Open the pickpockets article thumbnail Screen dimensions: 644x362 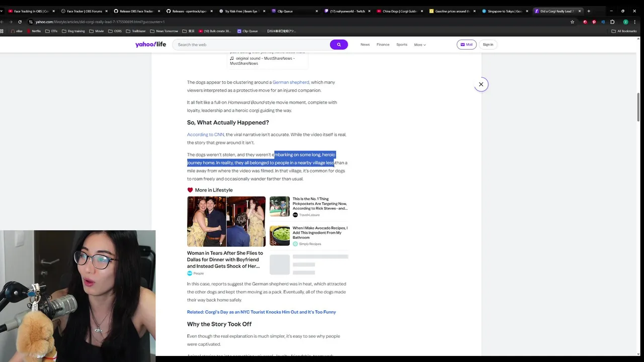280,207
